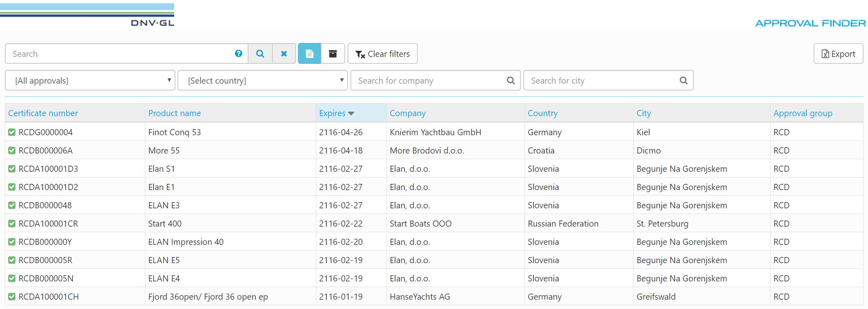The width and height of the screenshot is (868, 309).
Task: Click the Export button
Action: pos(838,54)
